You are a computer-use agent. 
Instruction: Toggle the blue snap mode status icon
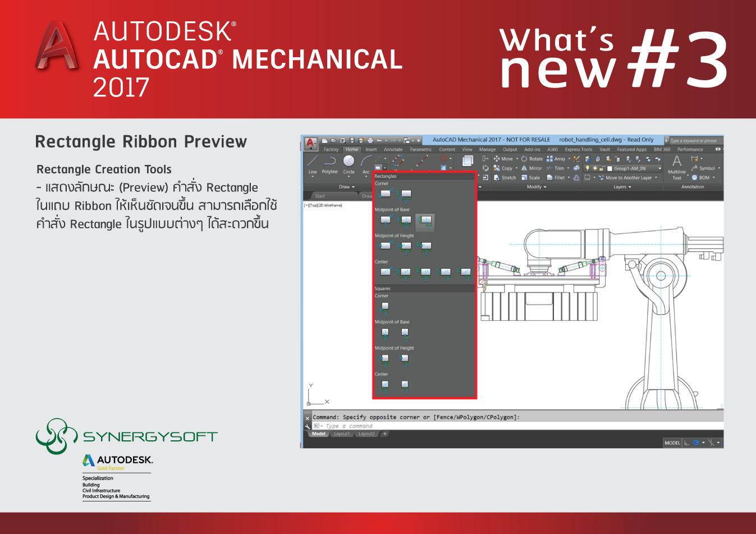(x=696, y=443)
